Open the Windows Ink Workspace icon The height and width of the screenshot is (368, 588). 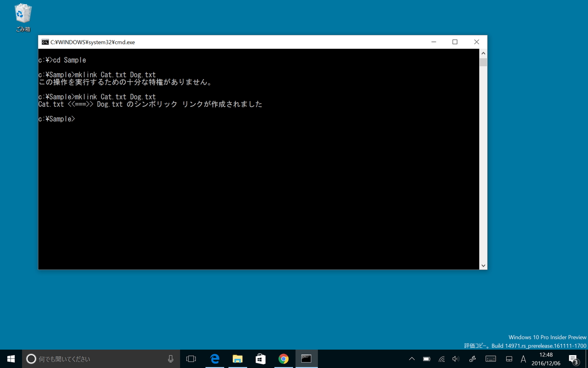point(472,359)
